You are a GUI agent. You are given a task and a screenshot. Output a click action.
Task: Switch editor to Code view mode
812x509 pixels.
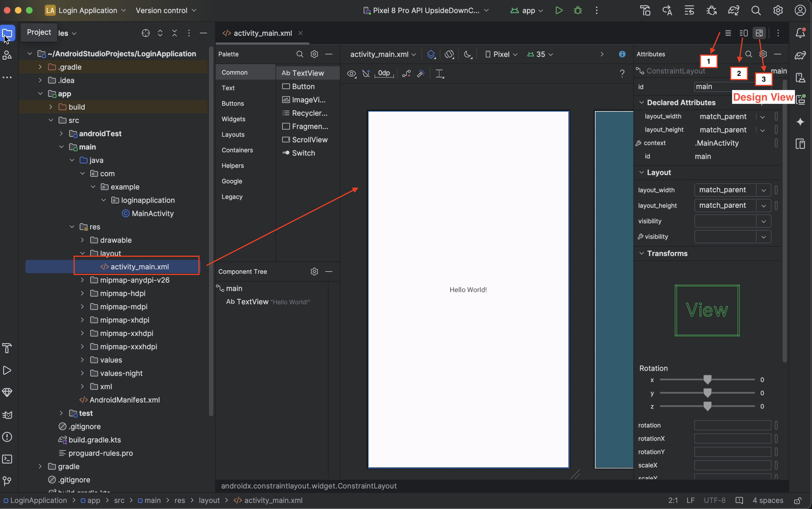pos(728,33)
